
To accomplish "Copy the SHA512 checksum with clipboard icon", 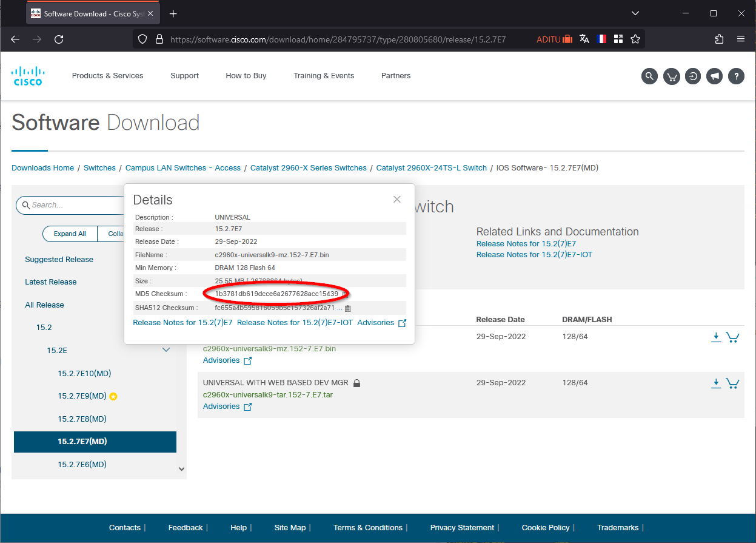I will (x=348, y=308).
